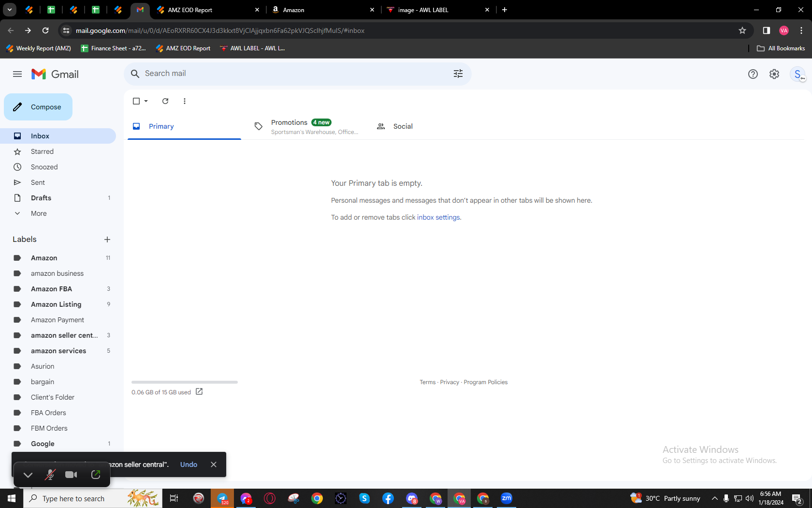View site information icon in address bar
Image resolution: width=812 pixels, height=508 pixels.
66,30
